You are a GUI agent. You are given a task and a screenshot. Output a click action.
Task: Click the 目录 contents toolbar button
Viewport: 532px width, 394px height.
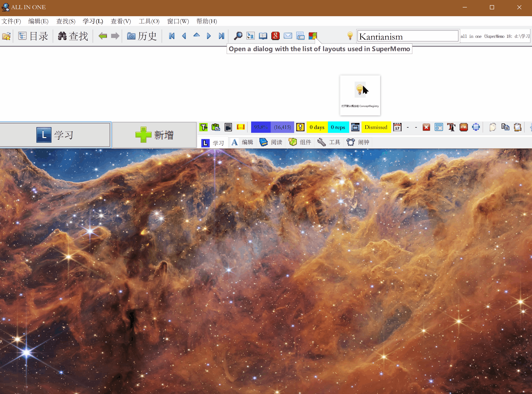click(x=33, y=36)
